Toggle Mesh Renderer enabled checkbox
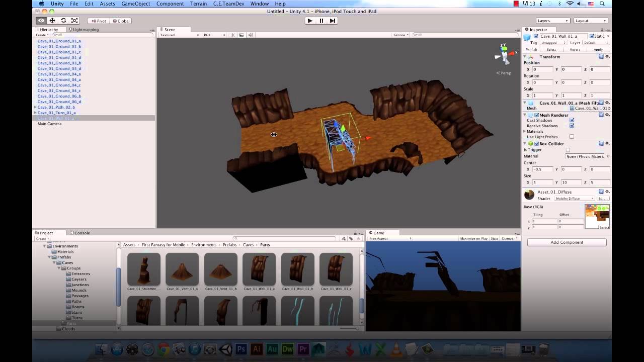The image size is (644, 362). coord(537,115)
